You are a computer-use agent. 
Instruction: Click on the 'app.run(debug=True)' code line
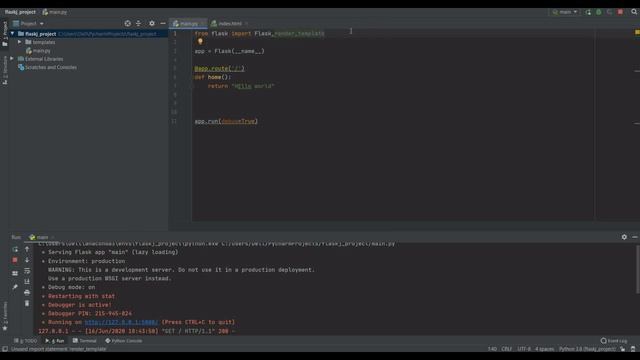[226, 121]
